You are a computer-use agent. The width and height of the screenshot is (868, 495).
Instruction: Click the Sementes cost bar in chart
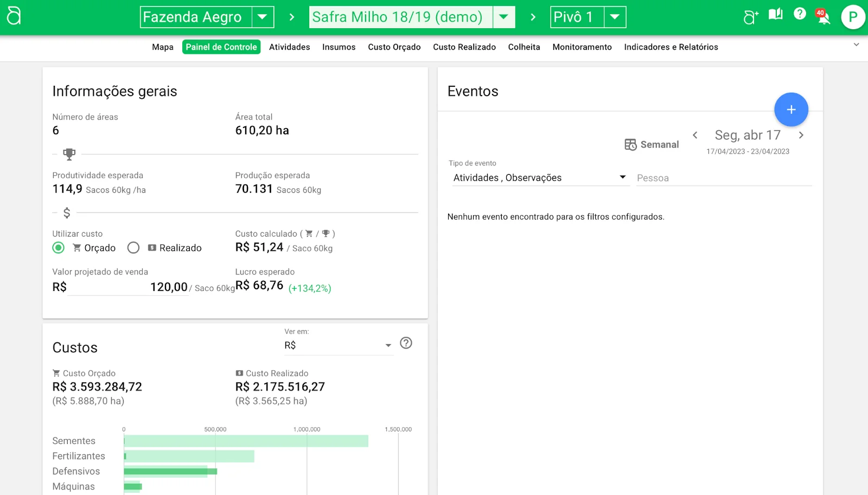coord(246,441)
